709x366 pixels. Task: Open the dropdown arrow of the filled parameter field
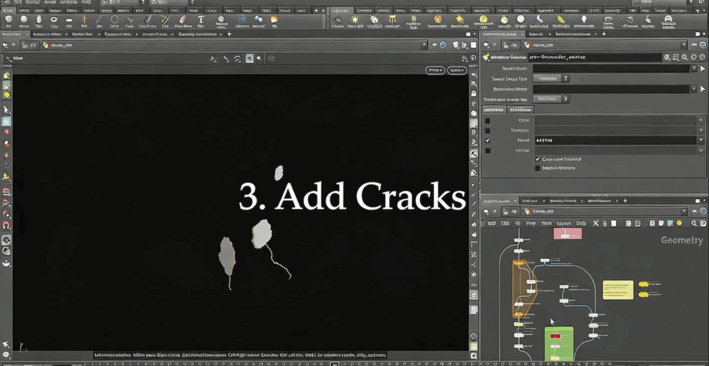[x=700, y=140]
